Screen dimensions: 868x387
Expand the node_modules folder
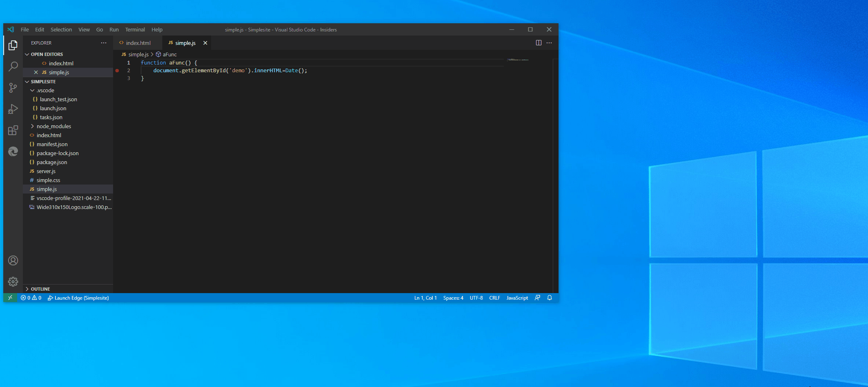tap(32, 126)
